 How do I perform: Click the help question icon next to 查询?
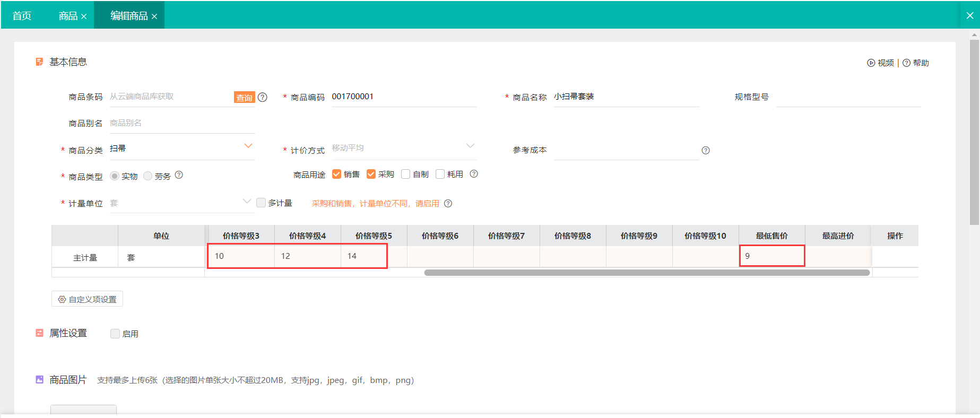point(263,97)
